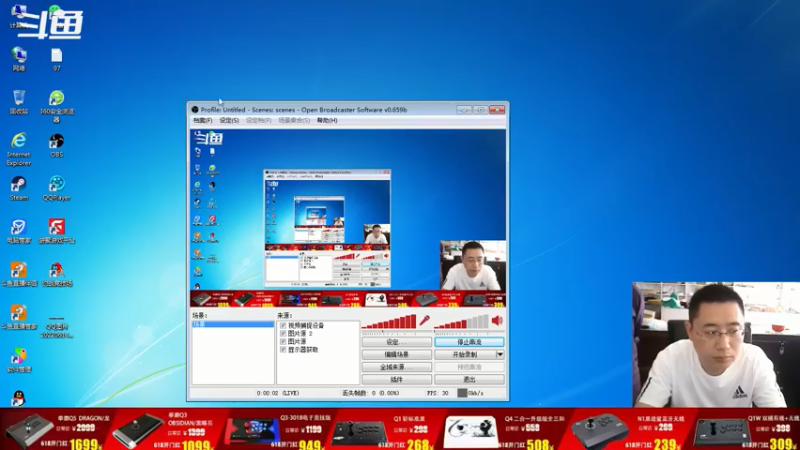Click the desktop audio volume bar meter

tap(461, 321)
